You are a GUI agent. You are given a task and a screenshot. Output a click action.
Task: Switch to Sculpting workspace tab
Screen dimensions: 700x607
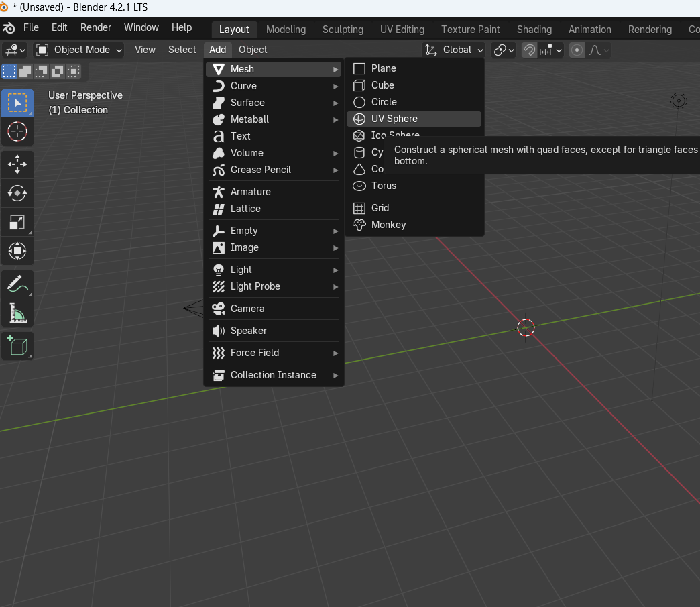click(343, 30)
